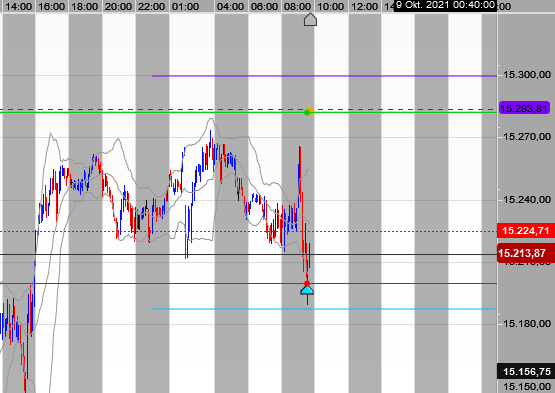Click the 01:00 time axis label
The image size is (555, 393).
tap(185, 6)
